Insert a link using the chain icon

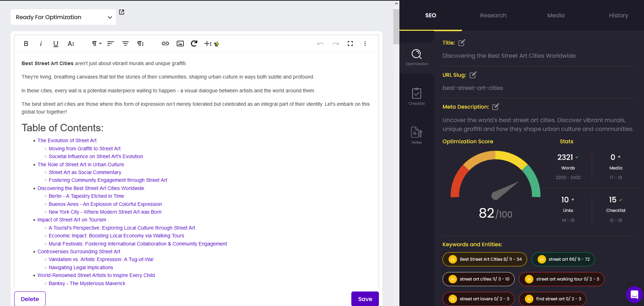click(165, 44)
